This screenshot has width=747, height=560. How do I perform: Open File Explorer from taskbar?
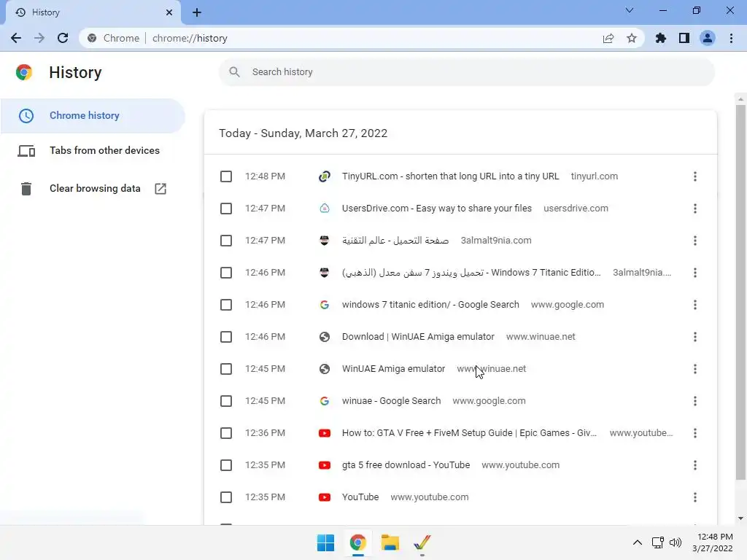click(390, 542)
